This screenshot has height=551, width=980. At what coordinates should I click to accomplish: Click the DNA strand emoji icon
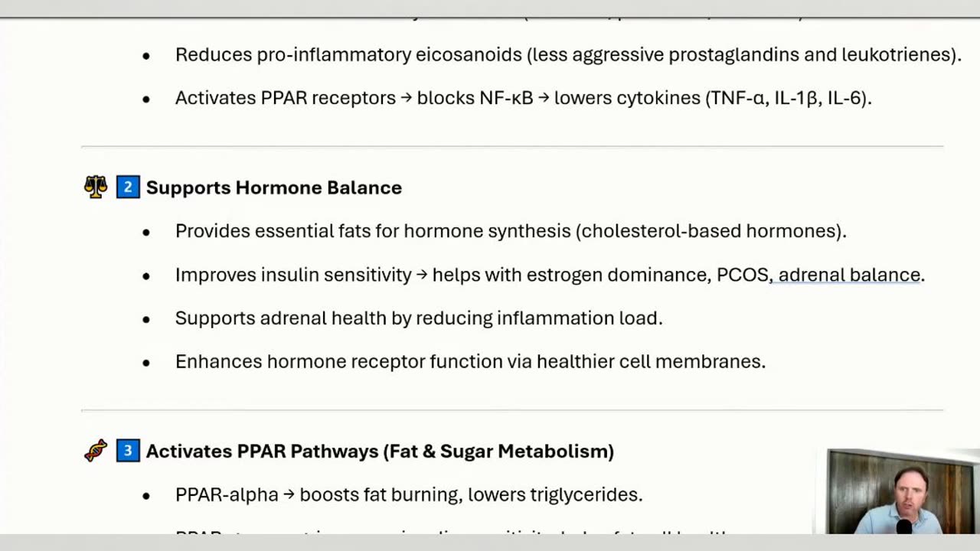click(x=96, y=451)
